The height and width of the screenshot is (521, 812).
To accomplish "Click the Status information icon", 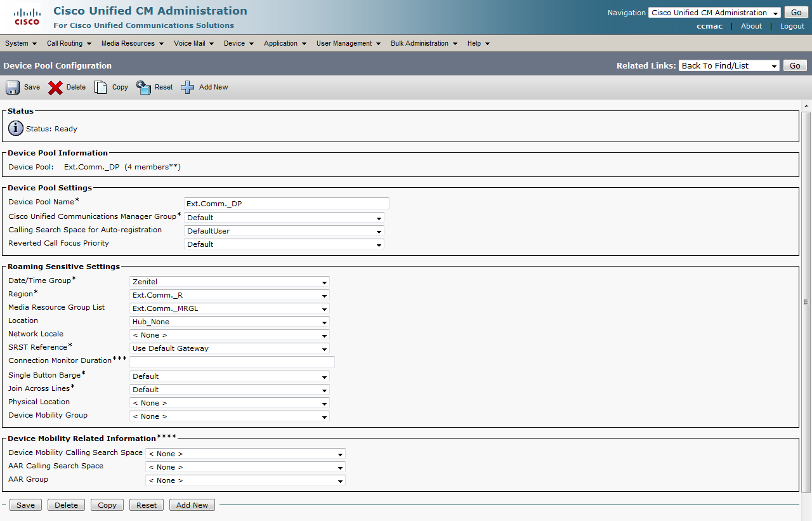I will pos(16,129).
